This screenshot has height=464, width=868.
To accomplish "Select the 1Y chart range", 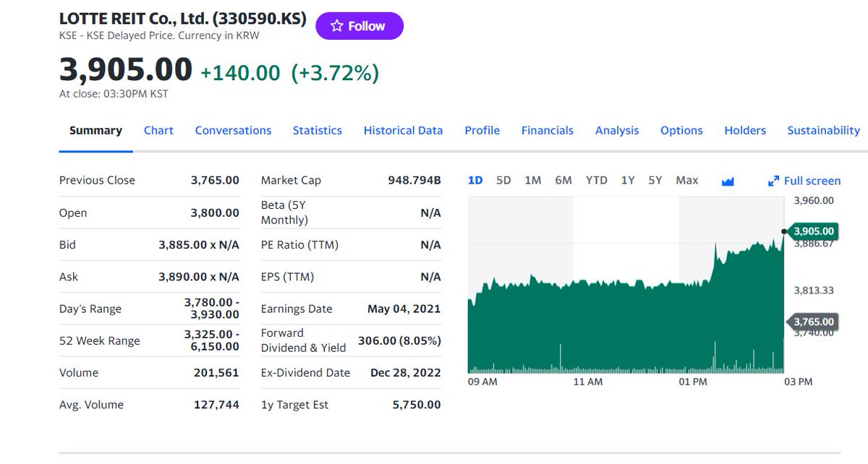I will coord(628,181).
